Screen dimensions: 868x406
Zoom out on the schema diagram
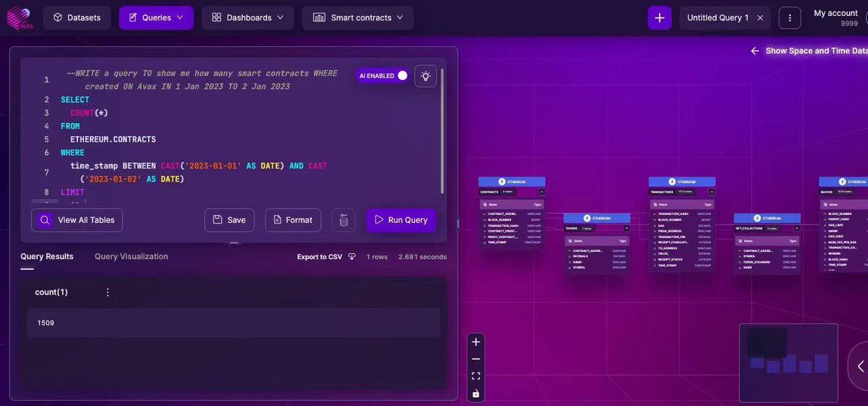pos(475,359)
